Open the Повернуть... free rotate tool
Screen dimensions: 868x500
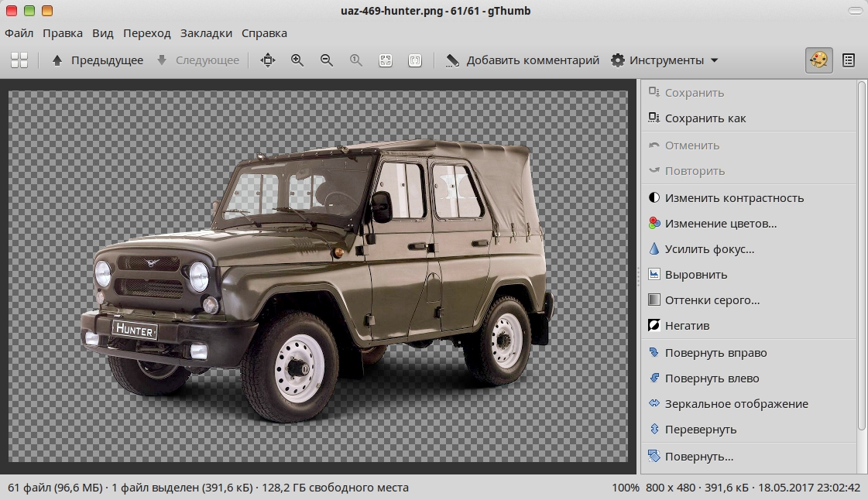pos(749,457)
